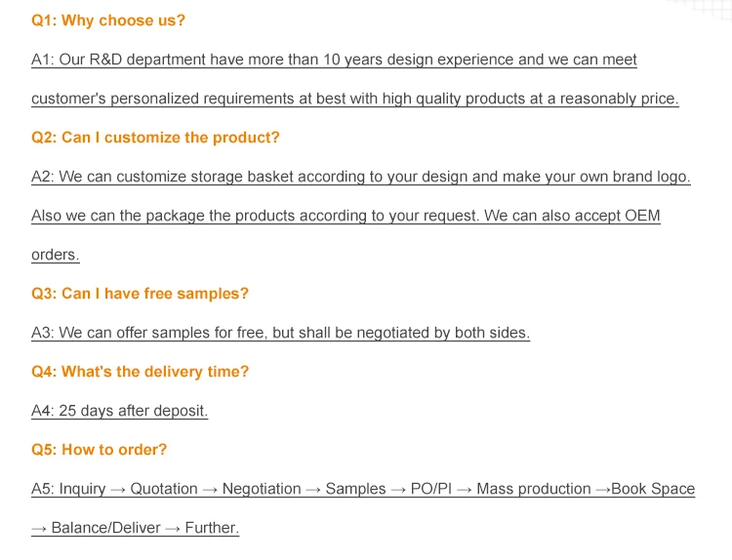Click the "Balance/Deliver" step
Image resolution: width=732 pixels, height=560 pixels.
point(105,528)
